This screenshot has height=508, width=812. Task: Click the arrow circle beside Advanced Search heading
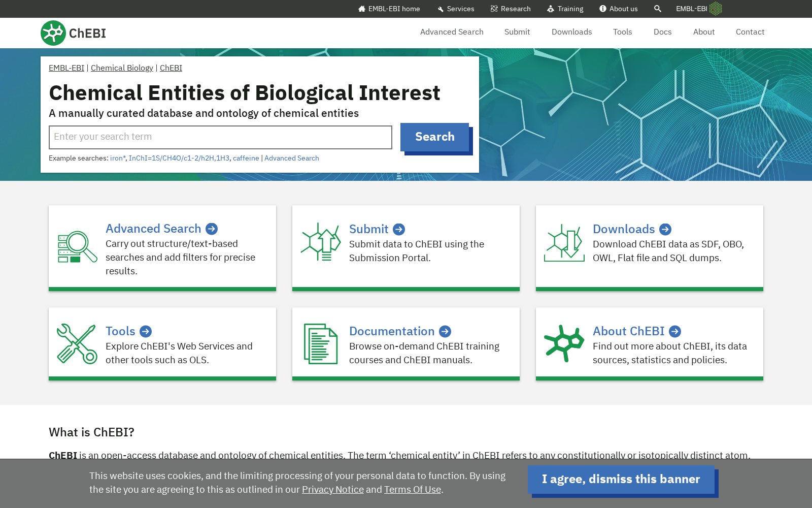212,229
